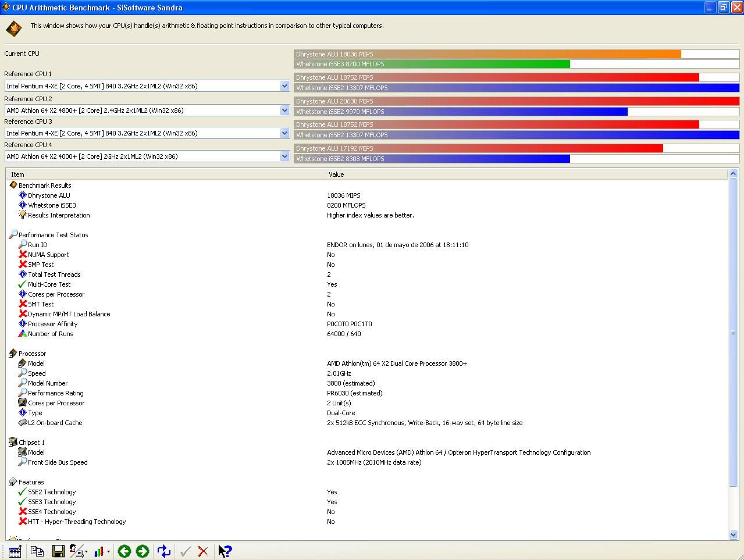Click the scrollbar down arrow of the results list
The width and height of the screenshot is (744, 560).
733,534
